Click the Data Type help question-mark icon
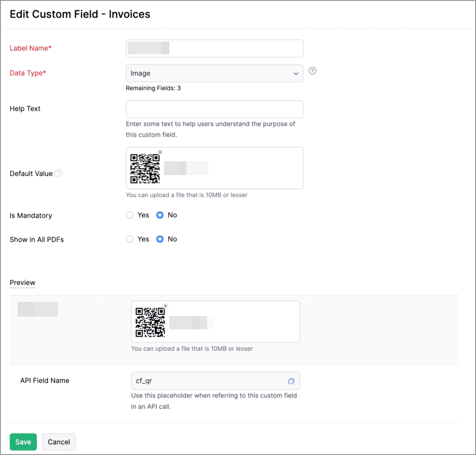476x455 pixels. tap(313, 71)
